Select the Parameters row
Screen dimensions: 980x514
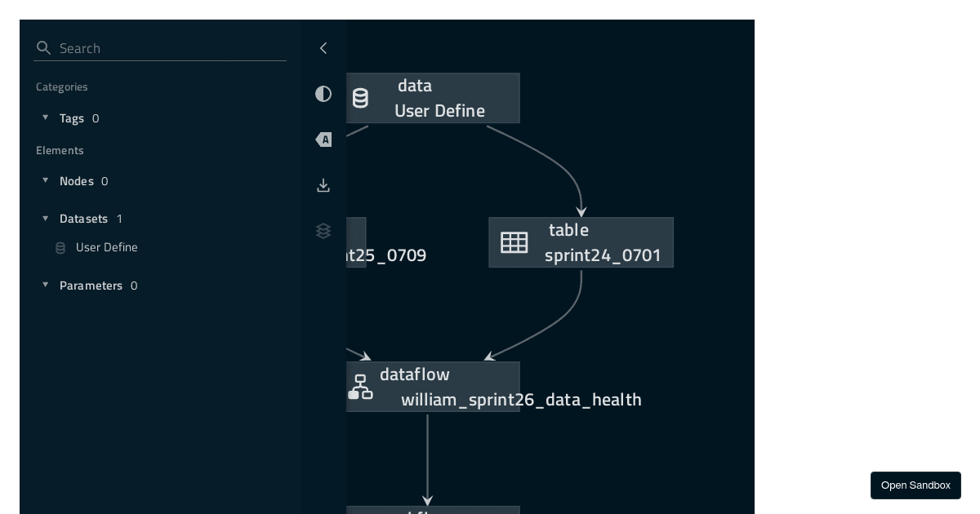coord(160,286)
